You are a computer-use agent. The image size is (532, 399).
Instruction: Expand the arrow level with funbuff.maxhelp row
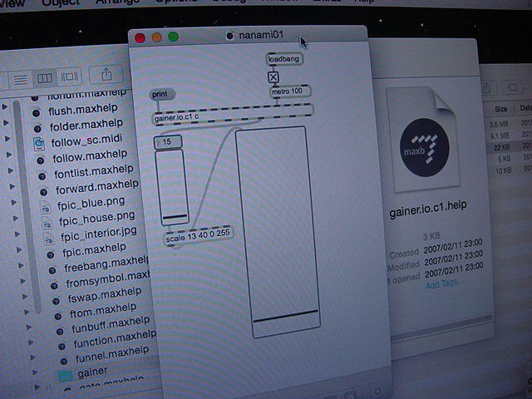29,328
